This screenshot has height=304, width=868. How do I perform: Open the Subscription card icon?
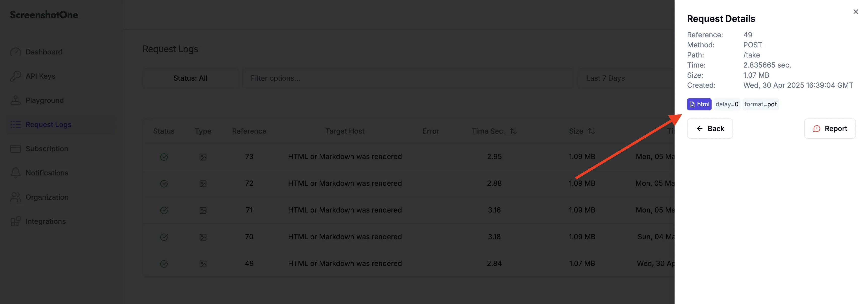pos(16,149)
